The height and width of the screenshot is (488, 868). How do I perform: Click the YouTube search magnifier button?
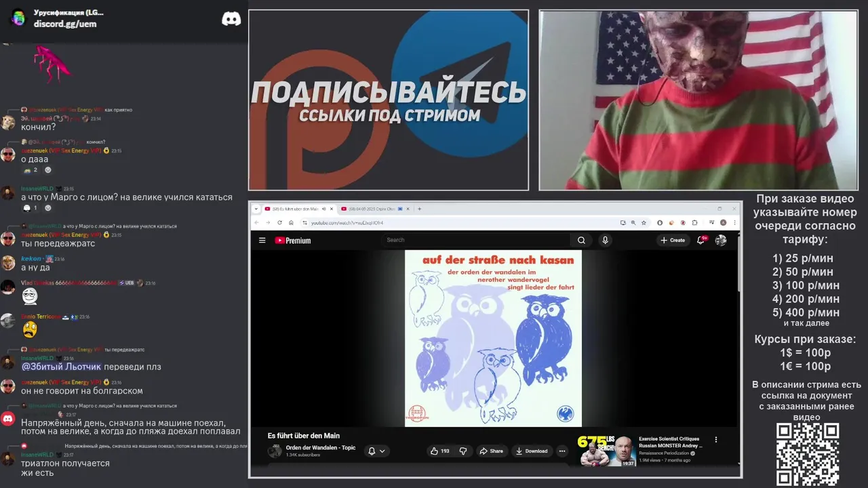click(581, 240)
